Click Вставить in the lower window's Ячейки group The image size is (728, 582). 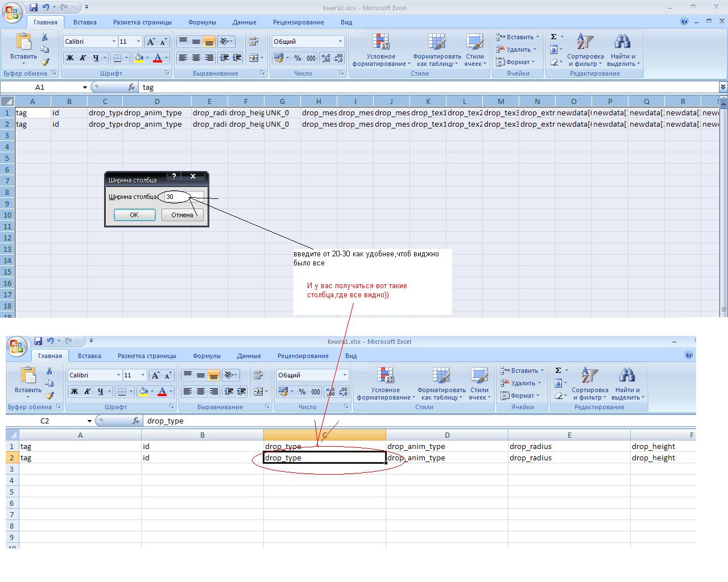522,371
